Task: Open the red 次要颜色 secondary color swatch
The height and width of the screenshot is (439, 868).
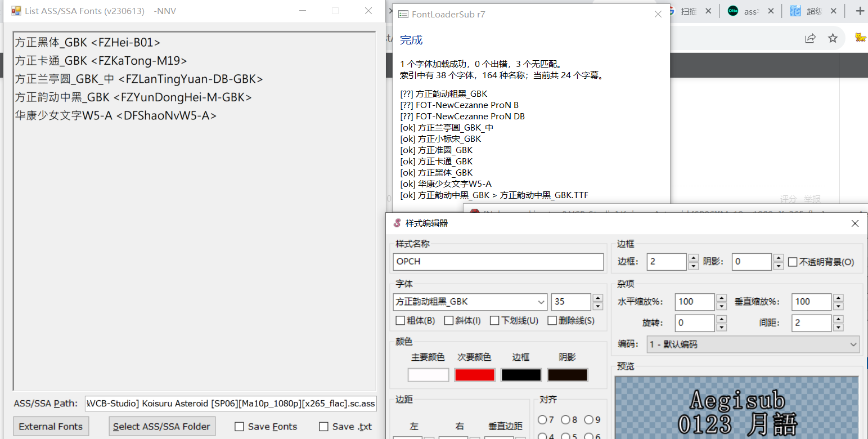Action: point(474,375)
